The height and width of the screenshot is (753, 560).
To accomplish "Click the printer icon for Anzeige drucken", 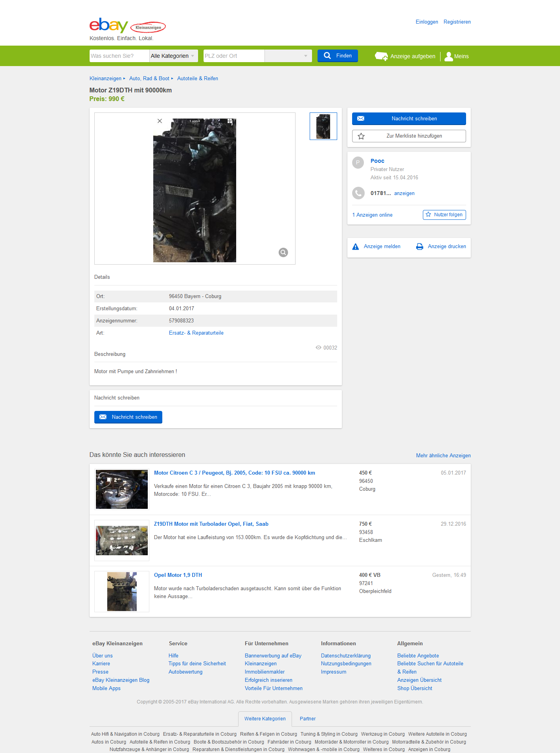I will click(x=420, y=247).
